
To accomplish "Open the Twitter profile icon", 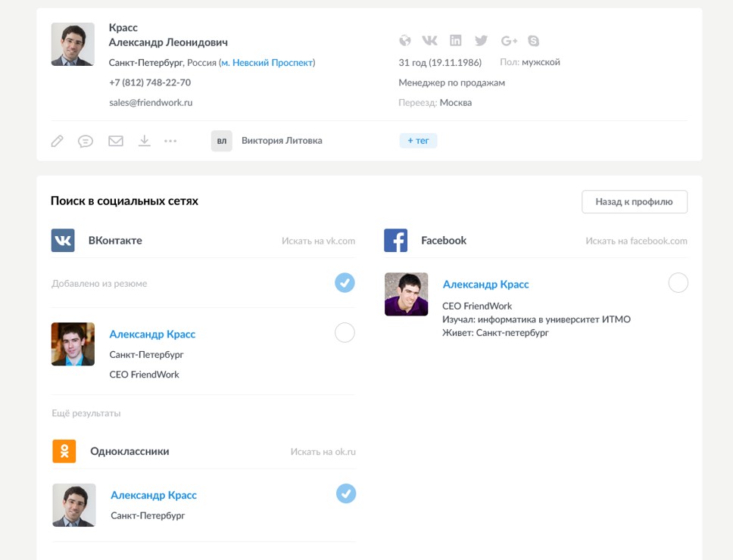I will pos(480,39).
